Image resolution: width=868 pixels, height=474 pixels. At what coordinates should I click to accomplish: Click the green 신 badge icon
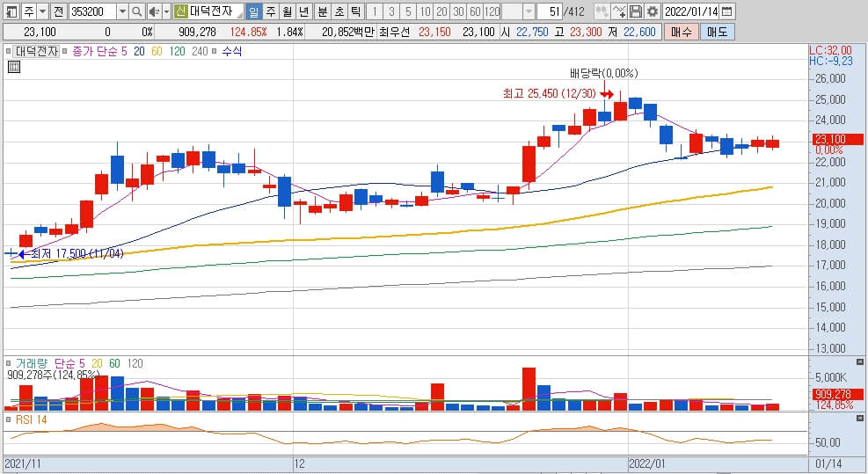point(180,11)
